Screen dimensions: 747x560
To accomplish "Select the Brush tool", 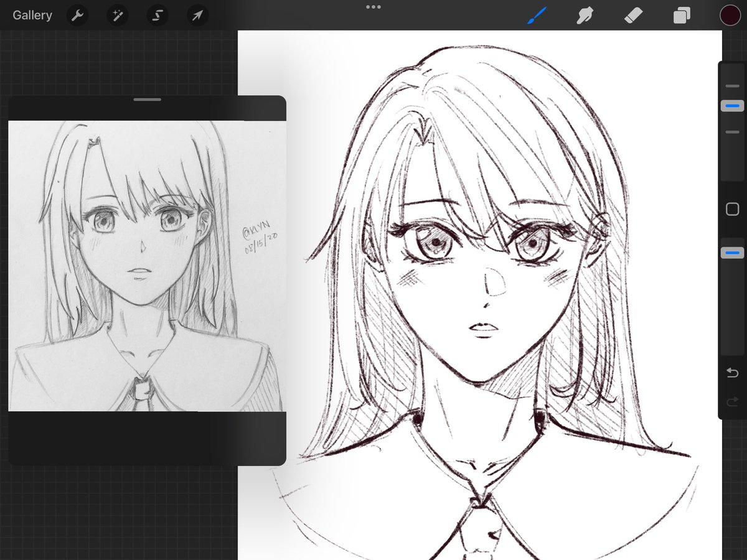I will [536, 16].
